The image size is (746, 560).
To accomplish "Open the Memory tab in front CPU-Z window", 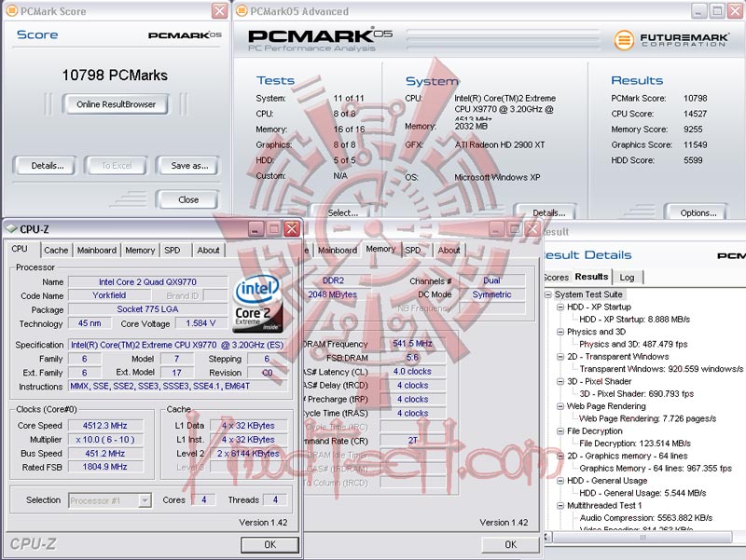I will [140, 250].
